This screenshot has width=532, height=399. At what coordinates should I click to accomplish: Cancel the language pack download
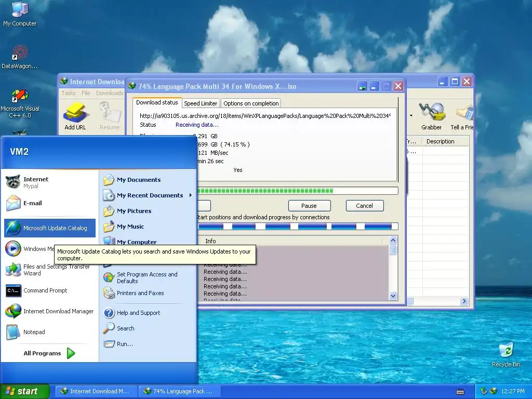coord(364,206)
